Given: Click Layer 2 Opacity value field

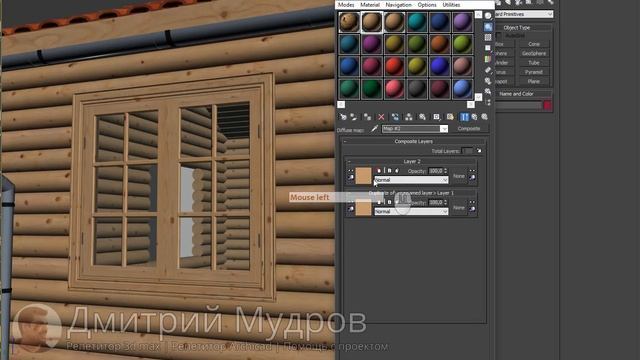Looking at the screenshot, I should [x=436, y=171].
